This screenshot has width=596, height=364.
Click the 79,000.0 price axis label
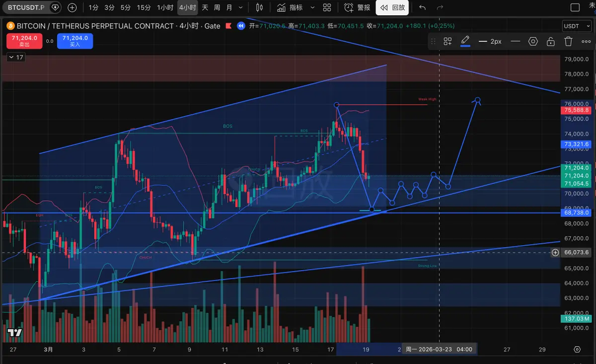[x=577, y=59]
